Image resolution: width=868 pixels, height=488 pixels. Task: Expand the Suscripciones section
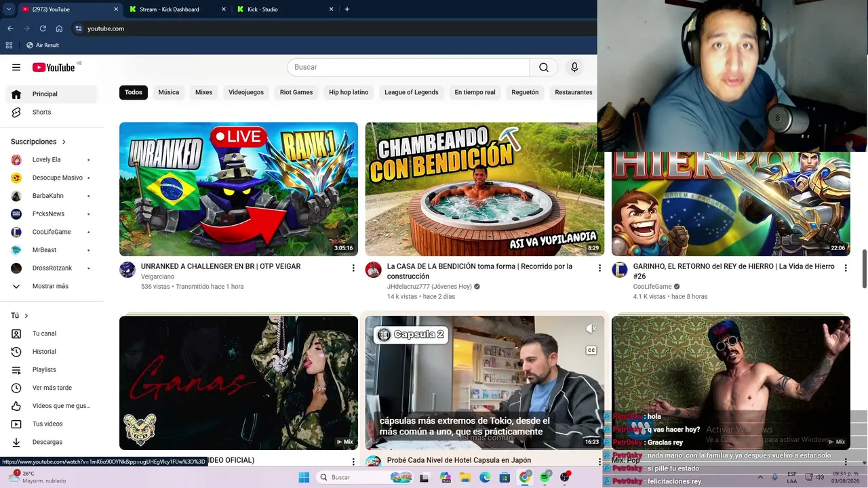click(39, 142)
